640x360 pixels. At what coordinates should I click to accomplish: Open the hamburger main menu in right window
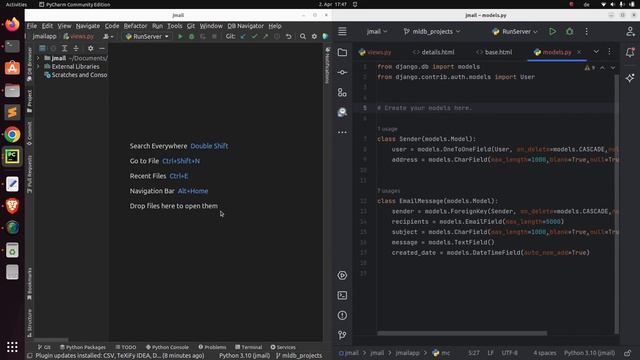point(342,31)
